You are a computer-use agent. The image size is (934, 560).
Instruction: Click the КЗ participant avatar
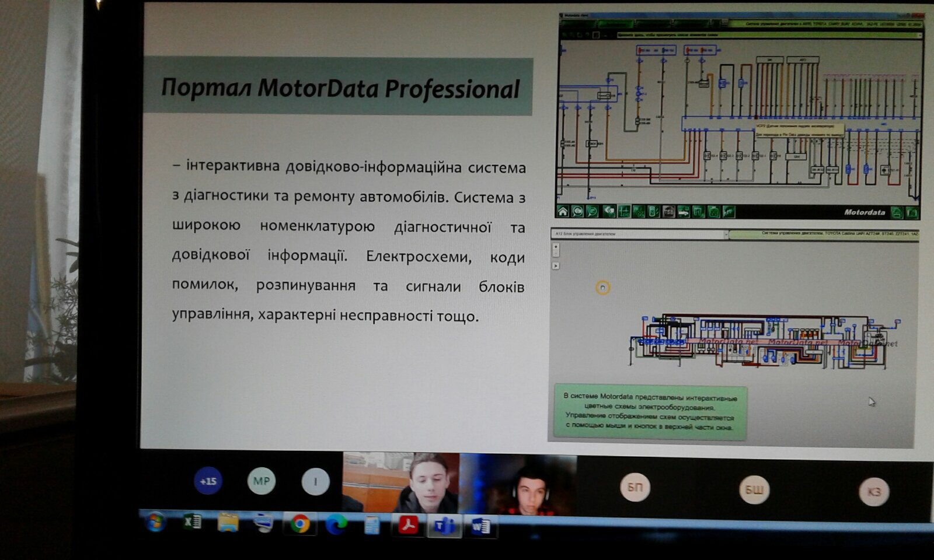click(x=873, y=491)
